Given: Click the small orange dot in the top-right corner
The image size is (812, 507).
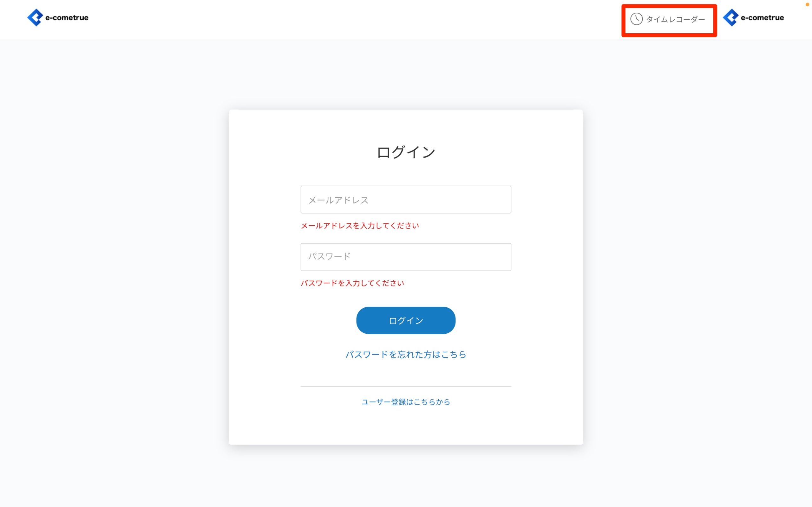Looking at the screenshot, I should pos(807,4).
